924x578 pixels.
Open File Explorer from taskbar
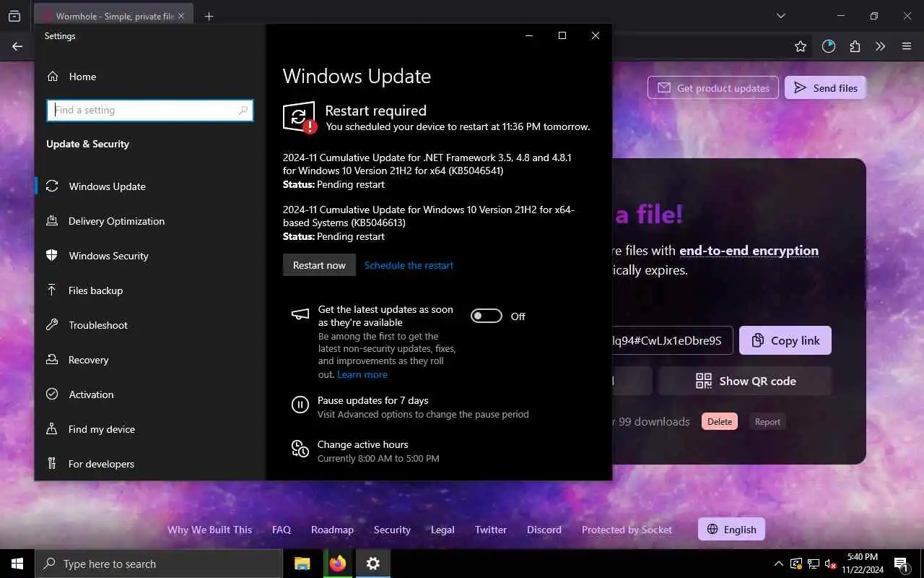tap(302, 564)
